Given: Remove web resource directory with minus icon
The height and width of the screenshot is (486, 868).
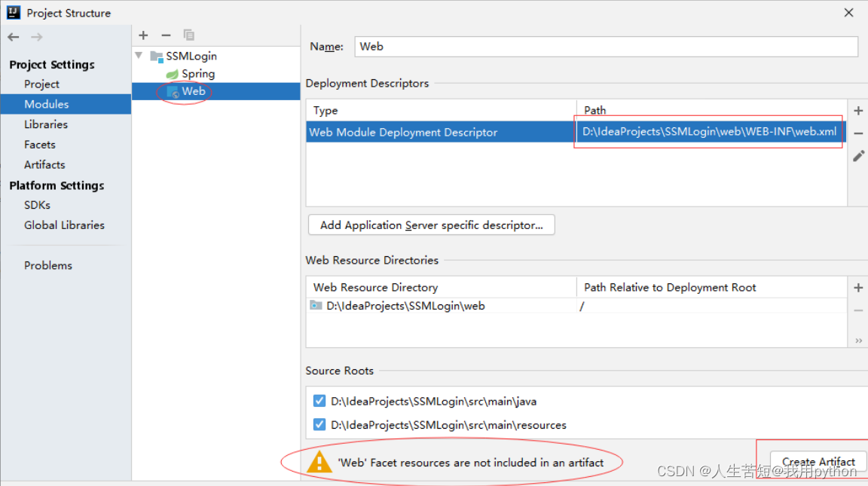Looking at the screenshot, I should pos(858,310).
